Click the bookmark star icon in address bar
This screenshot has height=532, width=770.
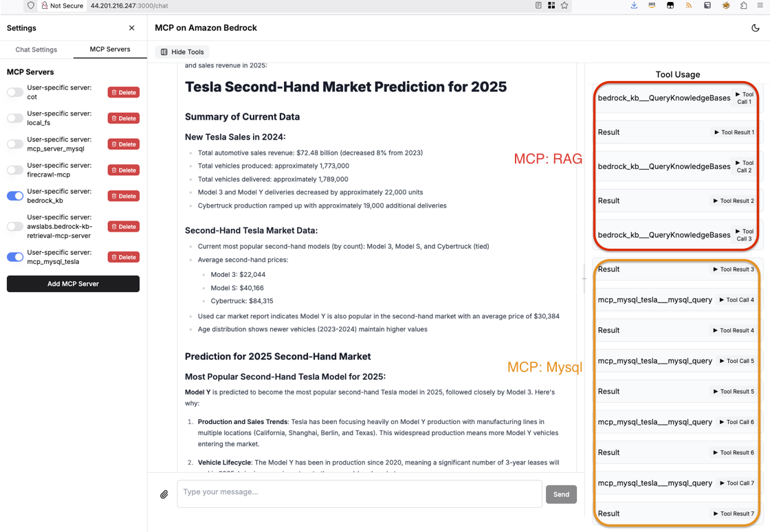click(564, 5)
